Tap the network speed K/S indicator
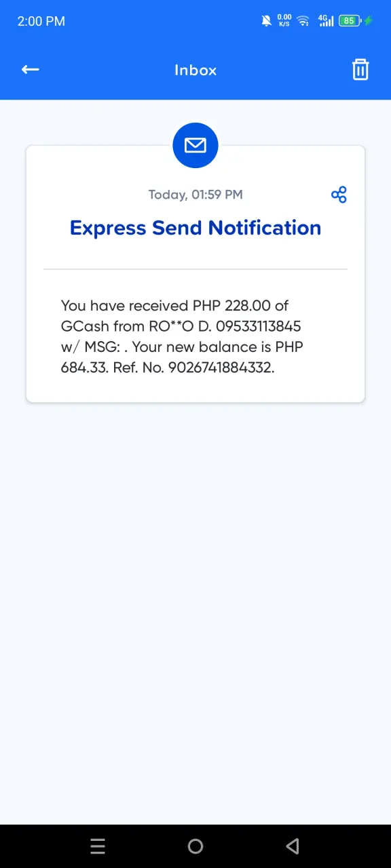 point(285,20)
